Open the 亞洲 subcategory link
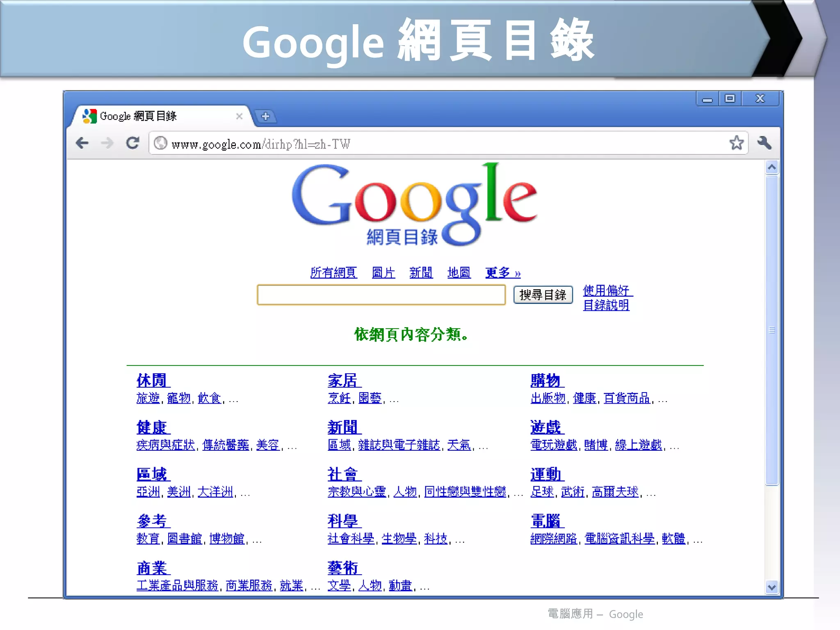This screenshot has width=840, height=630. [148, 491]
